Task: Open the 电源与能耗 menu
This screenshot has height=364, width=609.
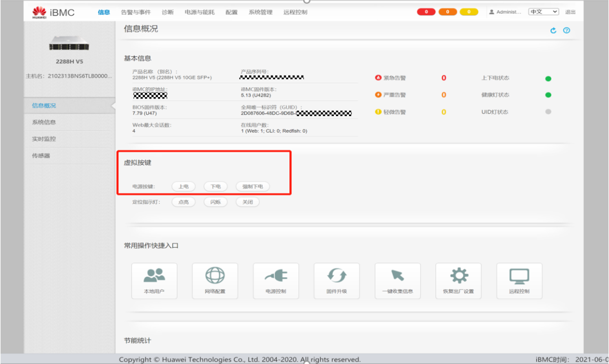Action: [199, 12]
